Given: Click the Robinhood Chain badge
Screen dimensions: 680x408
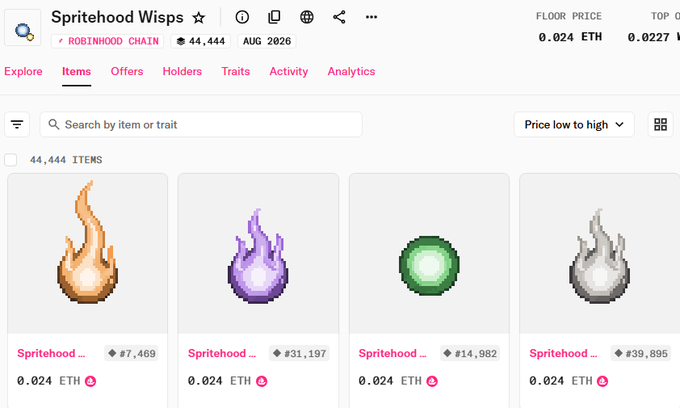Looking at the screenshot, I should click(x=108, y=41).
